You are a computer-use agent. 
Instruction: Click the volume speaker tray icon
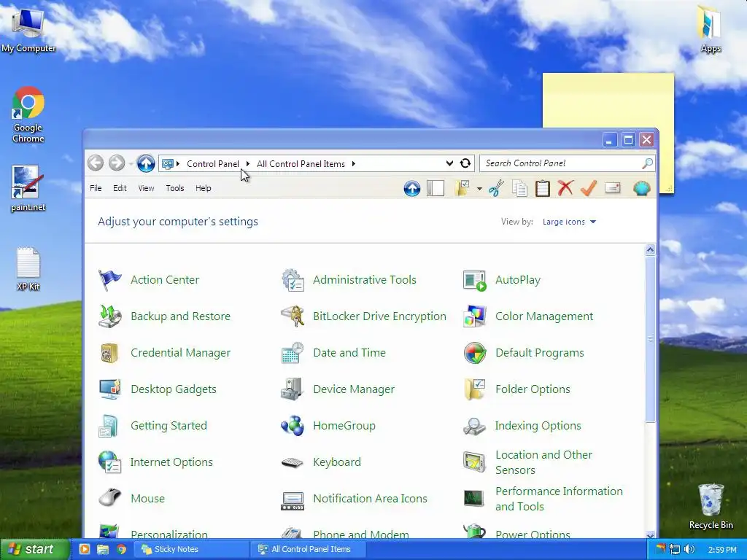689,549
